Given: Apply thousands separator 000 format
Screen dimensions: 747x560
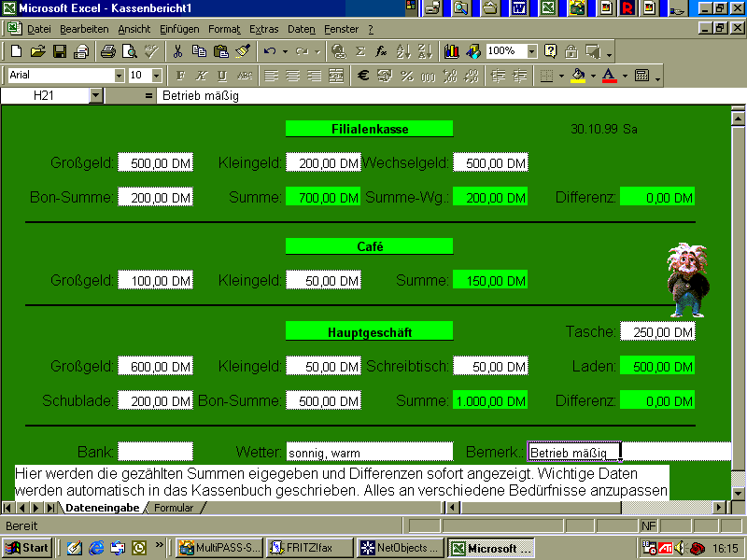Looking at the screenshot, I should pos(429,76).
